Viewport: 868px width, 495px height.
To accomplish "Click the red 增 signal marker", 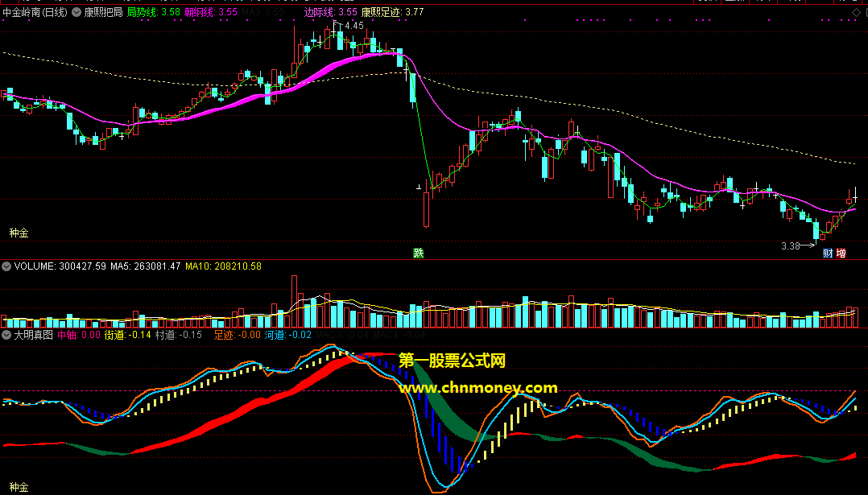I will pyautogui.click(x=841, y=254).
